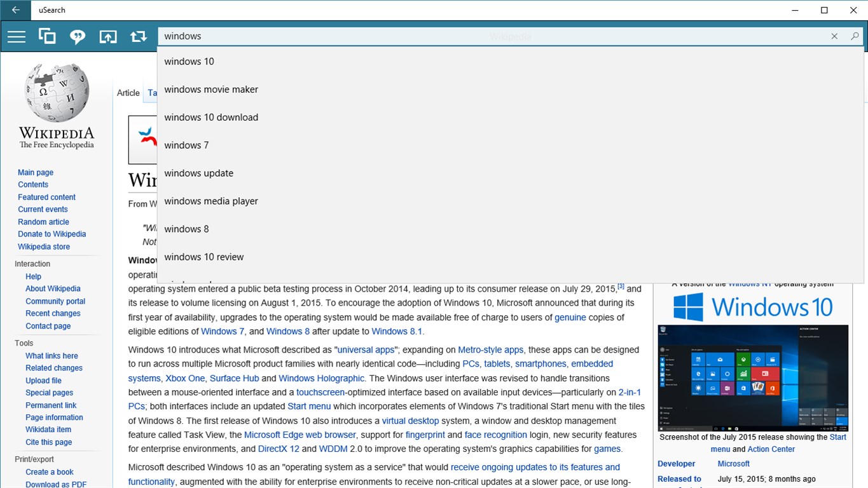Switch to the Article tab
868x488 pixels.
tap(128, 93)
